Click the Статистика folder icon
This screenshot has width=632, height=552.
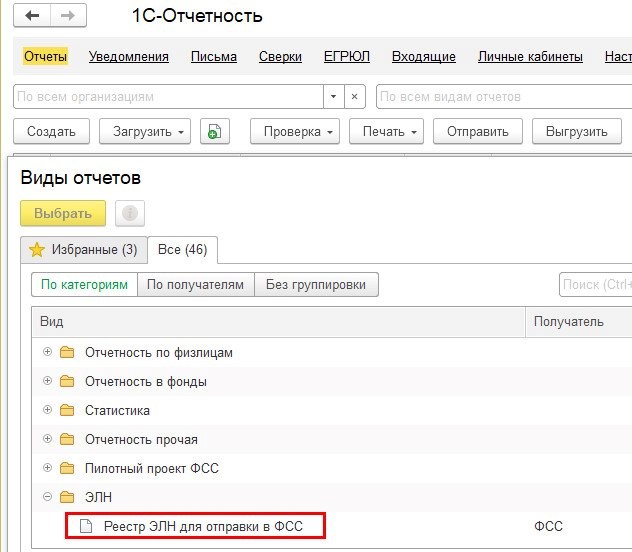(67, 411)
